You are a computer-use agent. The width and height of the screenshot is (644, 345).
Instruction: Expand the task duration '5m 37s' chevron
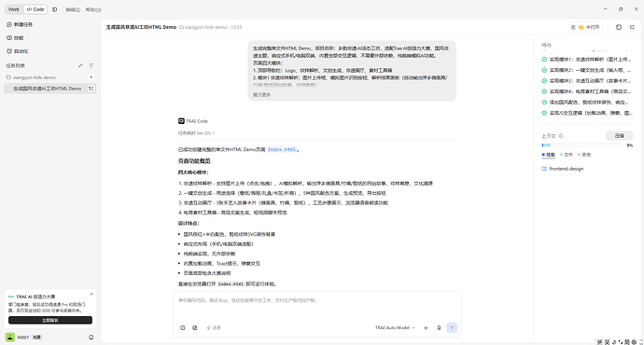pyautogui.click(x=214, y=133)
